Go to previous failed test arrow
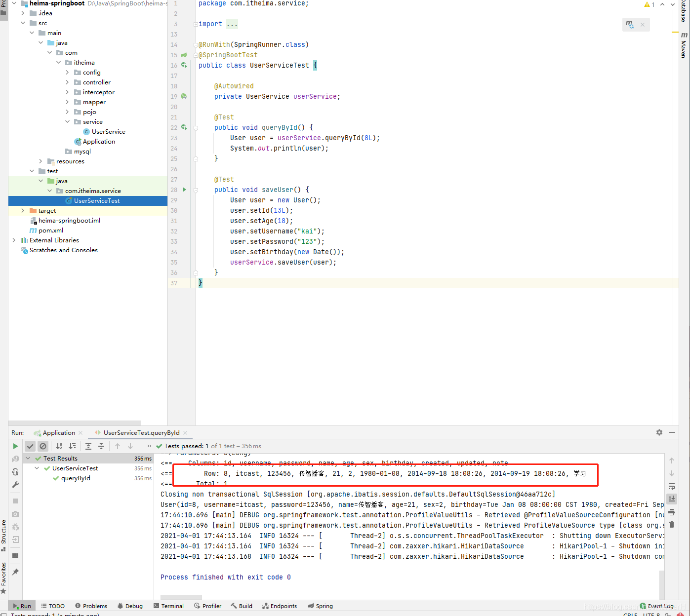This screenshot has height=616, width=690. pyautogui.click(x=118, y=446)
